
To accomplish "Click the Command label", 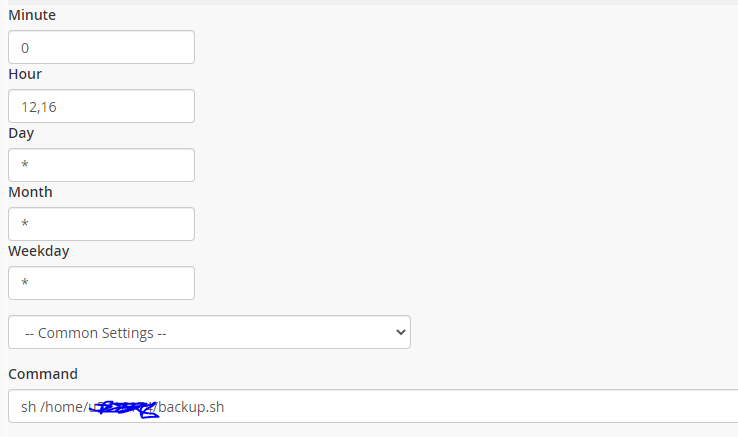I will pos(43,374).
